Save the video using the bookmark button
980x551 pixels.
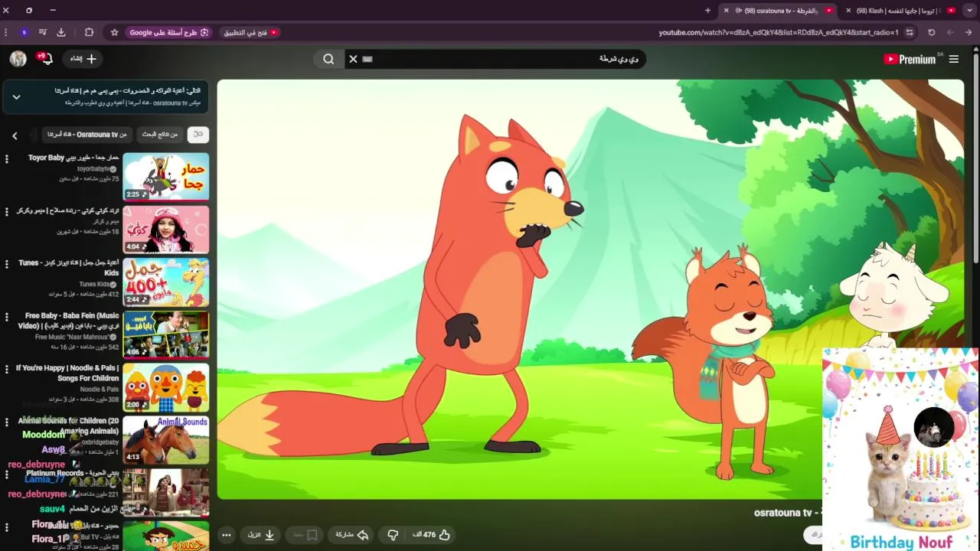[x=305, y=535]
